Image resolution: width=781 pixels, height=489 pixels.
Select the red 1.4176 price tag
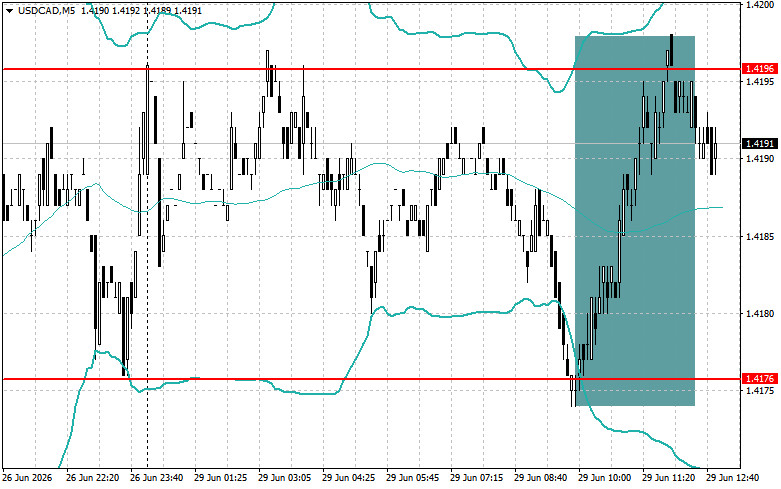click(x=759, y=379)
